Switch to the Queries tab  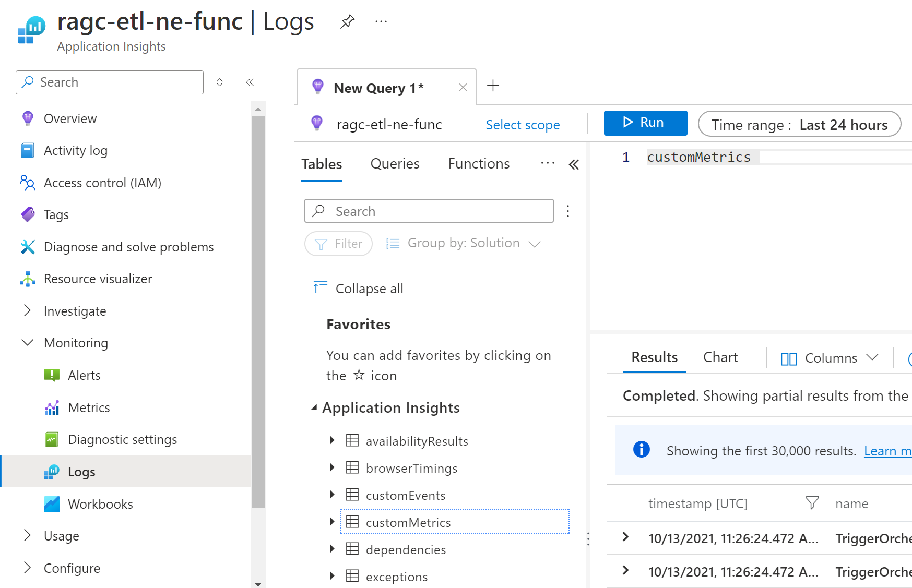[x=395, y=163]
